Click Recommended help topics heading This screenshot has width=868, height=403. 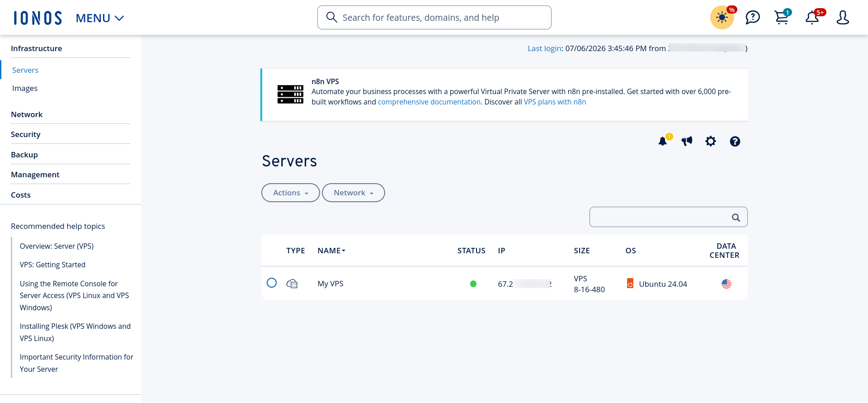click(58, 226)
